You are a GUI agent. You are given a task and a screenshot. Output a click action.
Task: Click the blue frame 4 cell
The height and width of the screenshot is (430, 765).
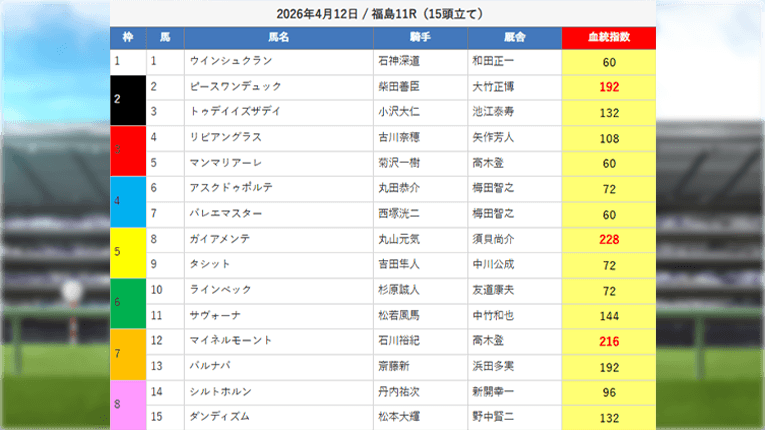click(128, 202)
